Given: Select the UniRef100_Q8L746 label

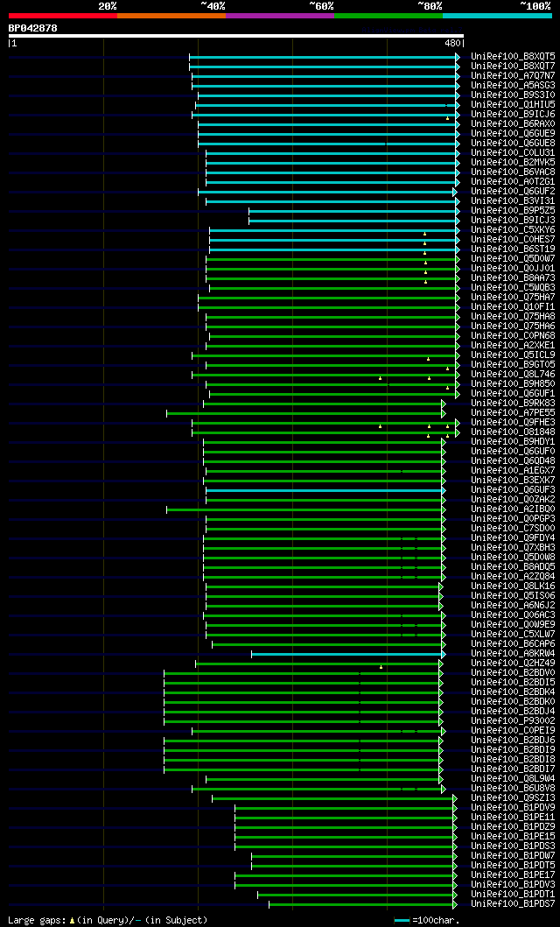Looking at the screenshot, I should coord(513,375).
